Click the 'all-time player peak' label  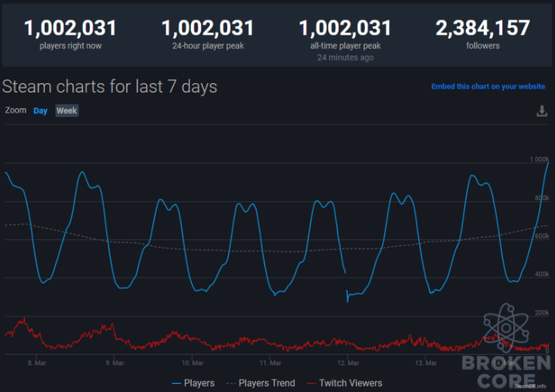(346, 46)
